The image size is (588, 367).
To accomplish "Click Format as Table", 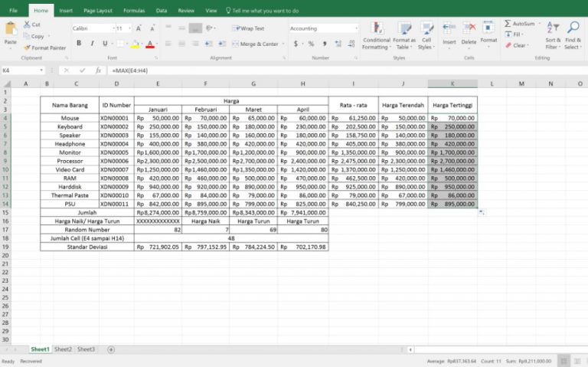I will pyautogui.click(x=404, y=36).
